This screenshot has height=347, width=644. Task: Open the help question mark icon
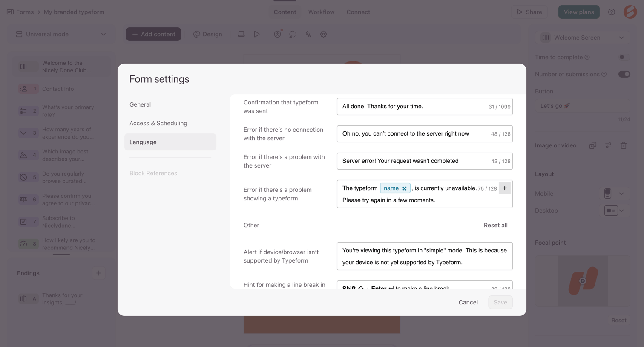[612, 12]
